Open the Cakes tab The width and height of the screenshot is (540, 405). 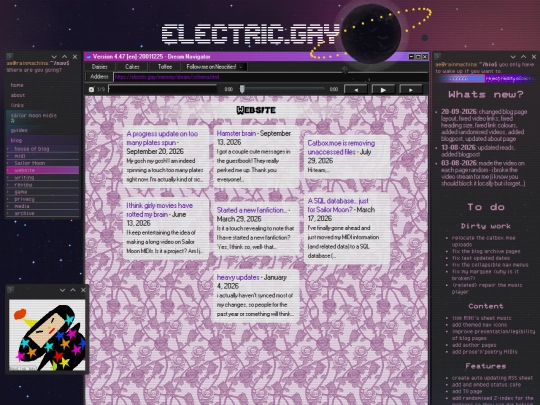(x=132, y=67)
